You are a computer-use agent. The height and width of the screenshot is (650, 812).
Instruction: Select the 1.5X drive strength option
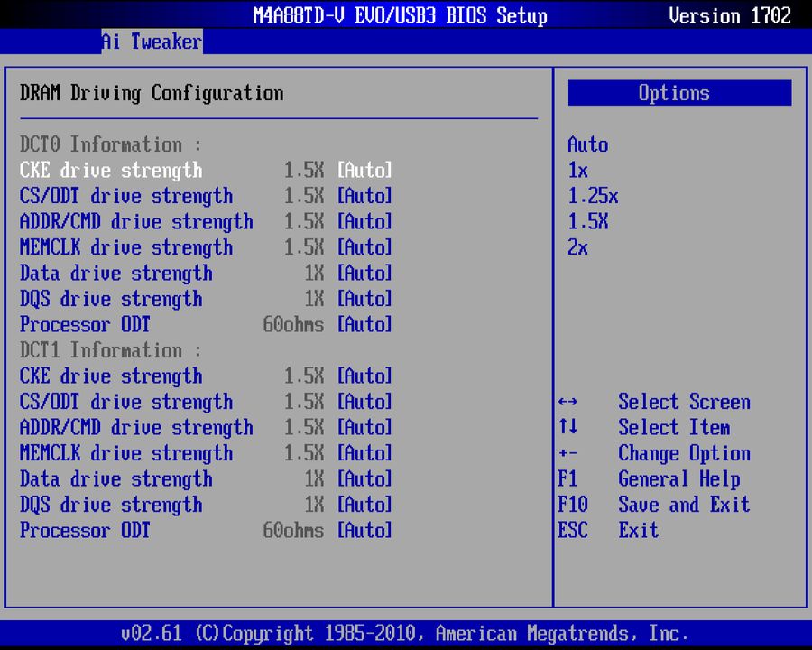pos(587,221)
